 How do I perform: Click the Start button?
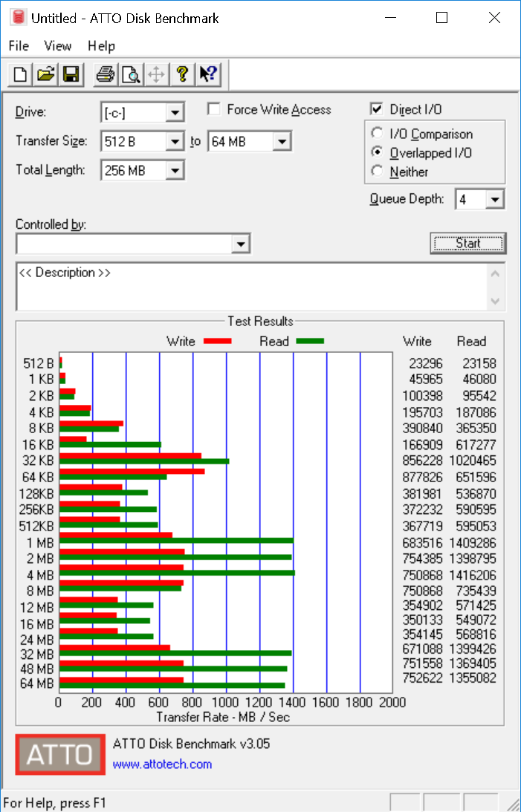click(x=467, y=244)
